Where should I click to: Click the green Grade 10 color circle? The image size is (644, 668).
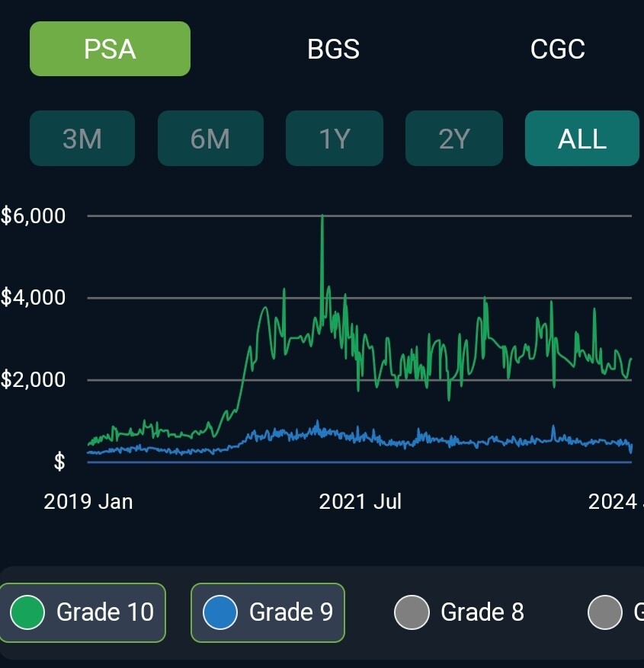pyautogui.click(x=27, y=612)
